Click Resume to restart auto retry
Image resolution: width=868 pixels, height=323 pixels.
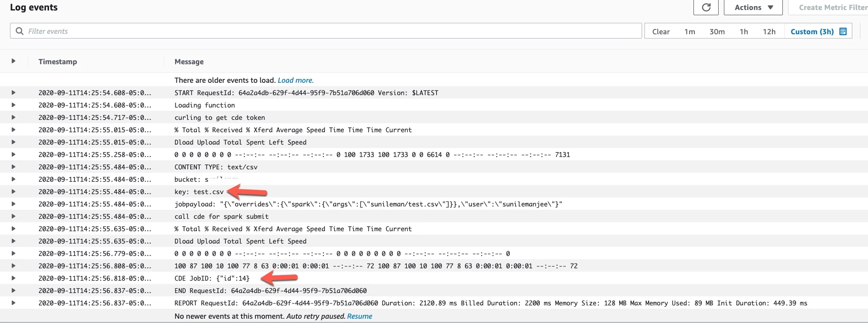click(x=360, y=316)
